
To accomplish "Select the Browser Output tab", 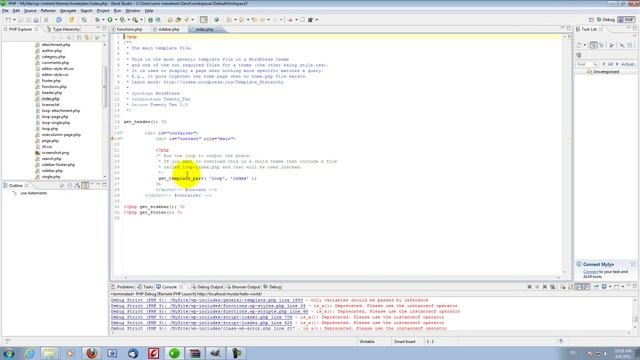I will 243,287.
